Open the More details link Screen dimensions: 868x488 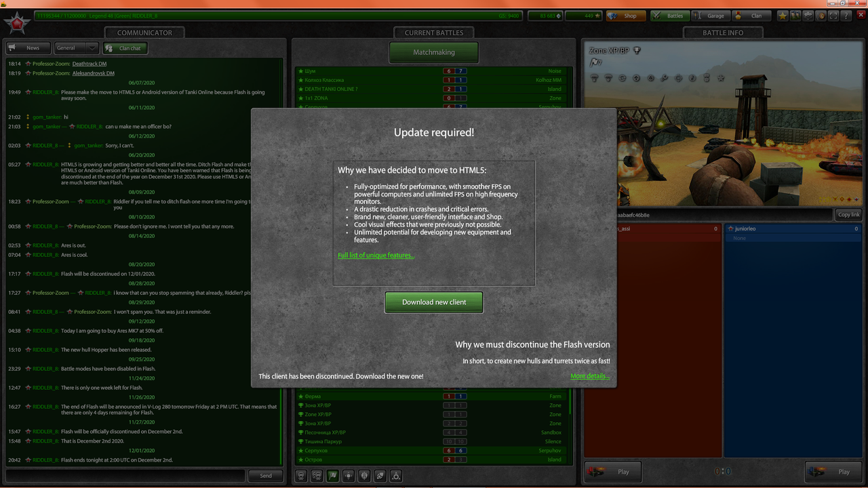[590, 376]
